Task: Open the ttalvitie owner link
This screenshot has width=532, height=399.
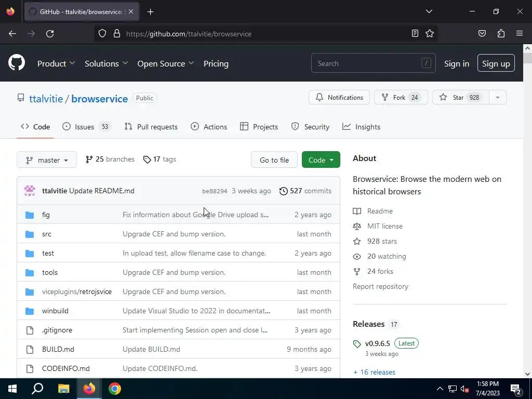Action: [x=46, y=99]
